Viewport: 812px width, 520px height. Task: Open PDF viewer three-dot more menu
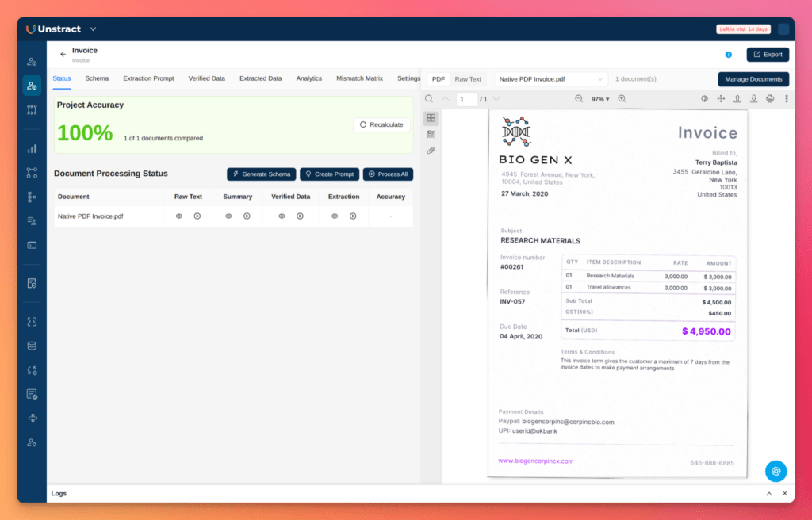786,99
